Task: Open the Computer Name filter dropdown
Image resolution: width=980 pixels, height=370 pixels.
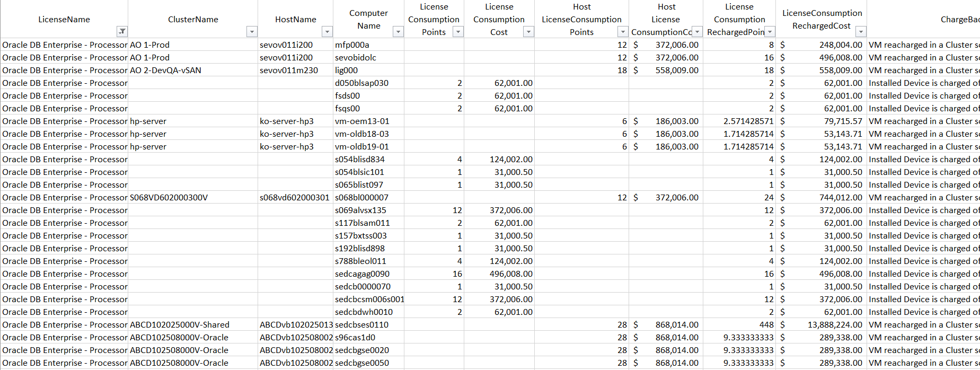Action: pyautogui.click(x=398, y=32)
